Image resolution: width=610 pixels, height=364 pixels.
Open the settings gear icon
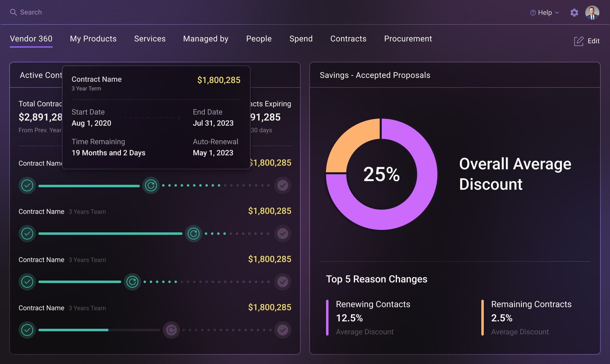pos(574,13)
